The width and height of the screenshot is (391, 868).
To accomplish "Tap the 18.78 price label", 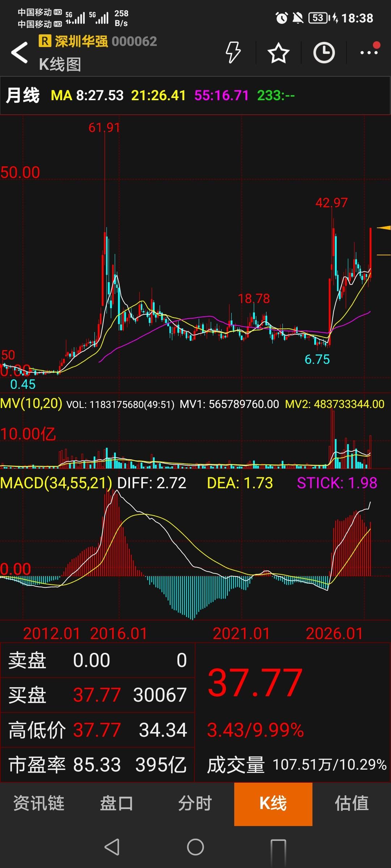I will (x=254, y=299).
